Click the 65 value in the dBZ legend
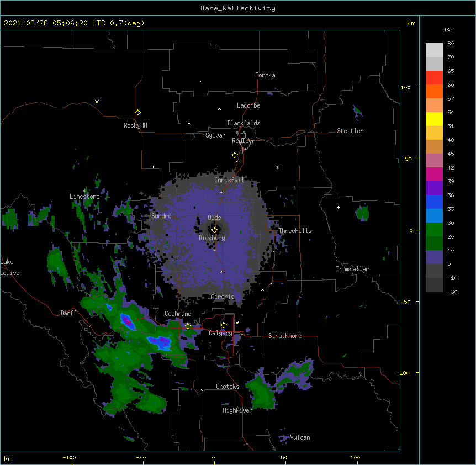 (451, 71)
